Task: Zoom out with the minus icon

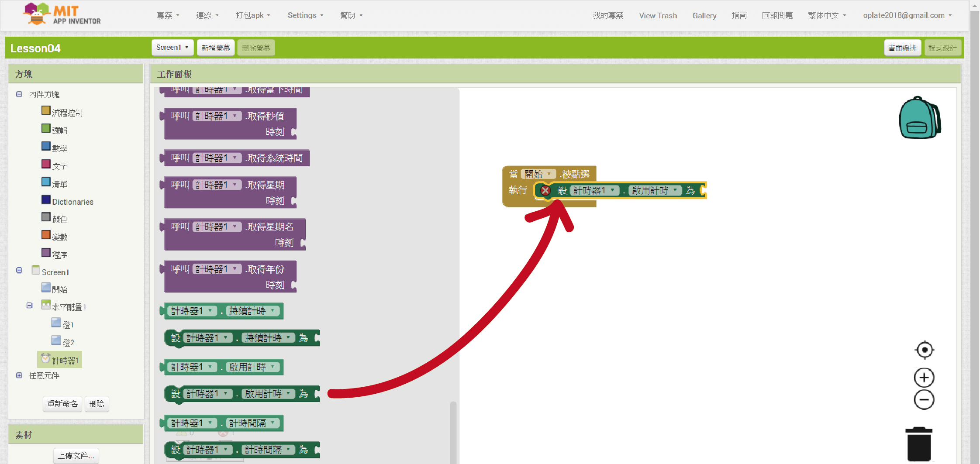Action: (924, 400)
